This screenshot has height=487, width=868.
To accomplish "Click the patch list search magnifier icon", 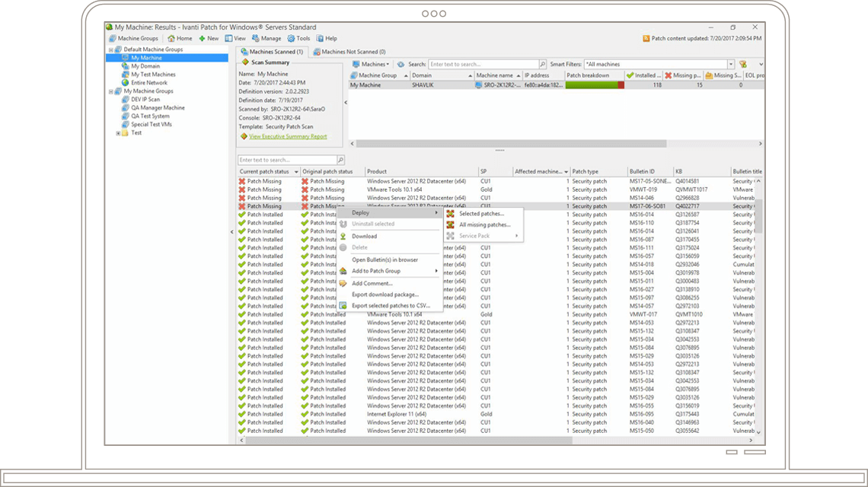I will tap(340, 160).
